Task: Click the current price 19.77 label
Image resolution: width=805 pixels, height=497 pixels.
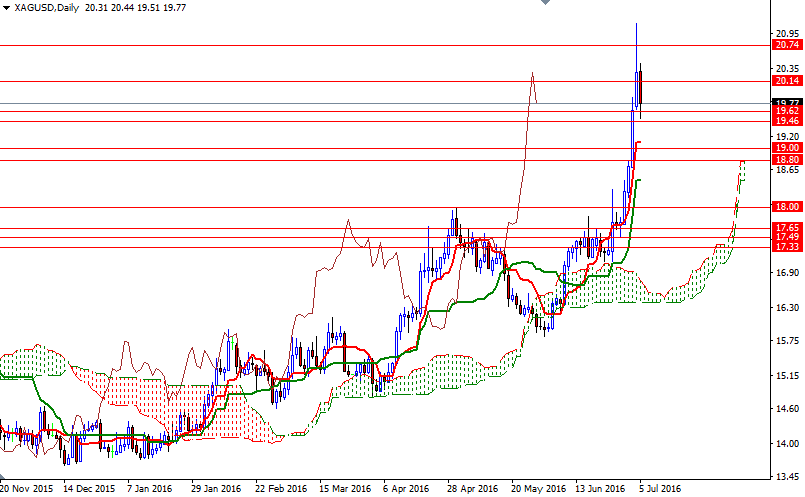Action: [786, 102]
